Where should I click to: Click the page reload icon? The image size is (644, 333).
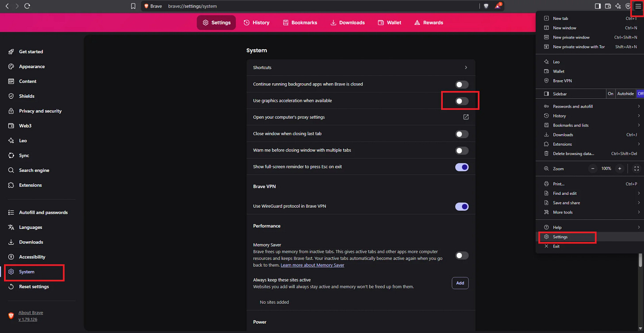(x=28, y=6)
